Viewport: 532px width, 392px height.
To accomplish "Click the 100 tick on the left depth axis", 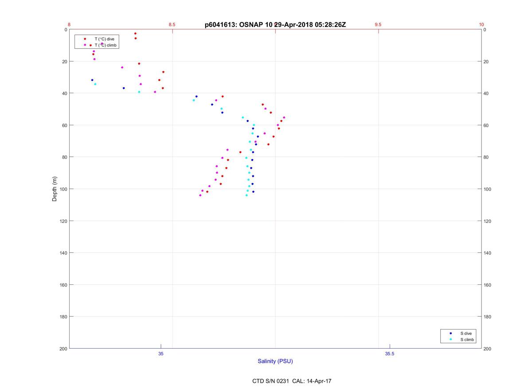I will (x=63, y=189).
